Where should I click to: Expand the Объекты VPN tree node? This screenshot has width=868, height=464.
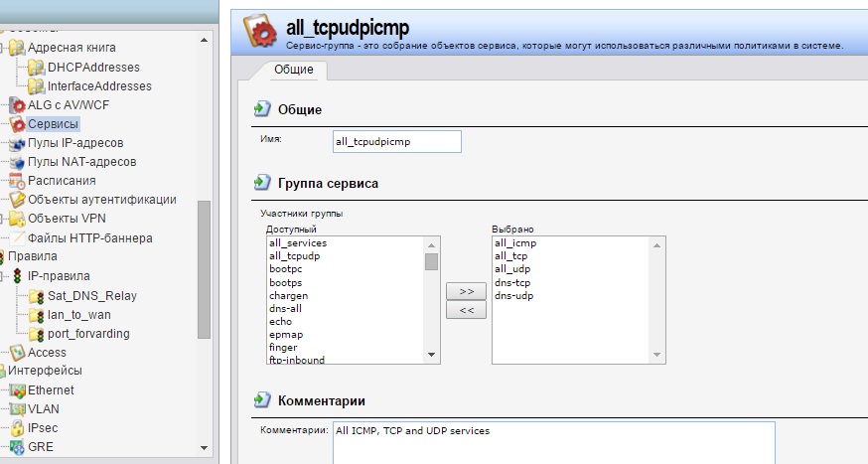coord(2,219)
